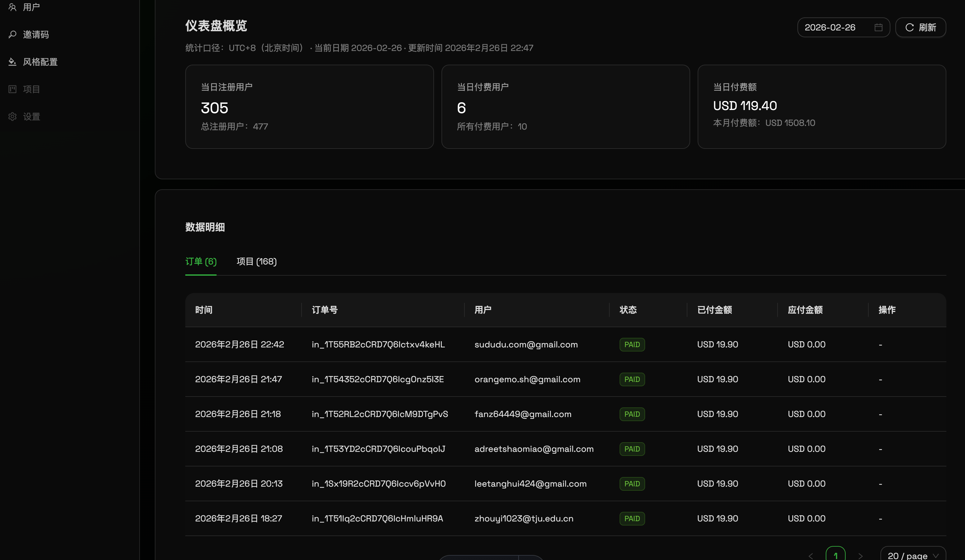Click the PAID badge for zhouyi1023@tju.edu.cn

coord(632,519)
